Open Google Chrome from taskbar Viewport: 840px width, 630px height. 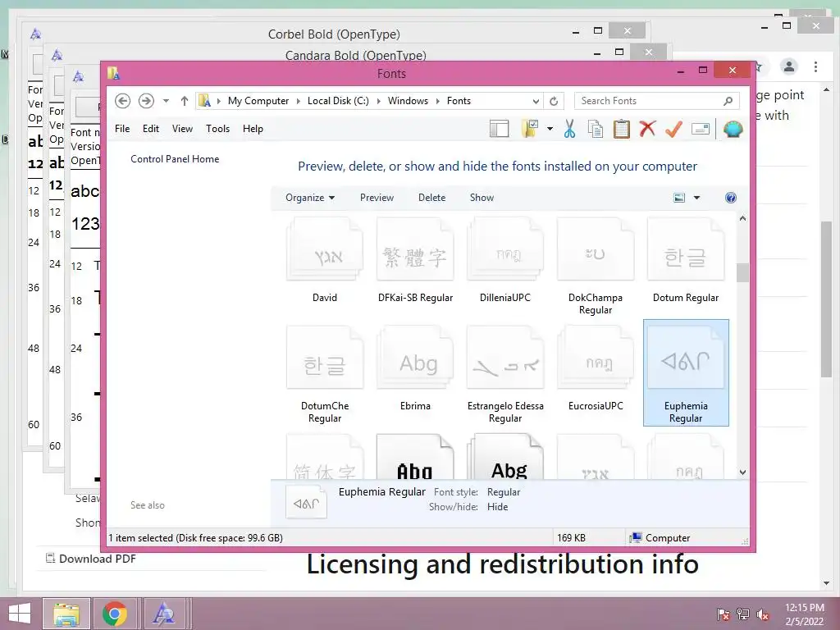[x=115, y=614]
